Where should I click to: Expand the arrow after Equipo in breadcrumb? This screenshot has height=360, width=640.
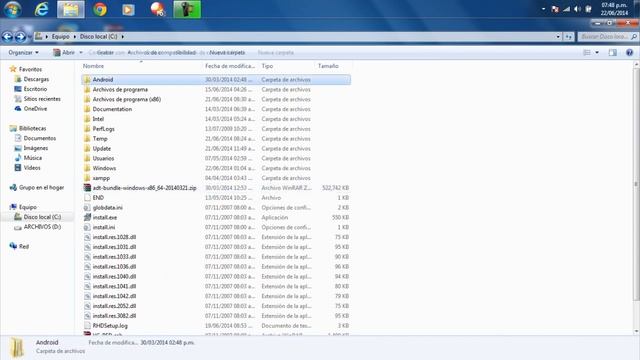tap(75, 37)
